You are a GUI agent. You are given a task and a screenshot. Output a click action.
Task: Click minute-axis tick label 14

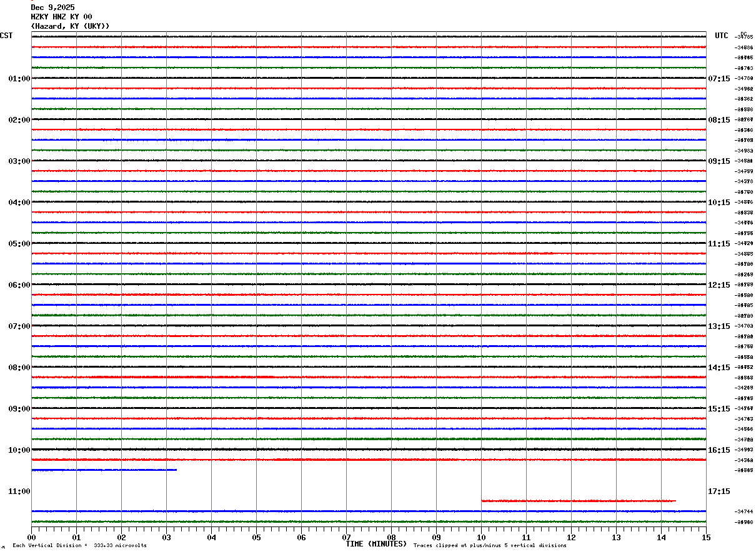tap(661, 537)
